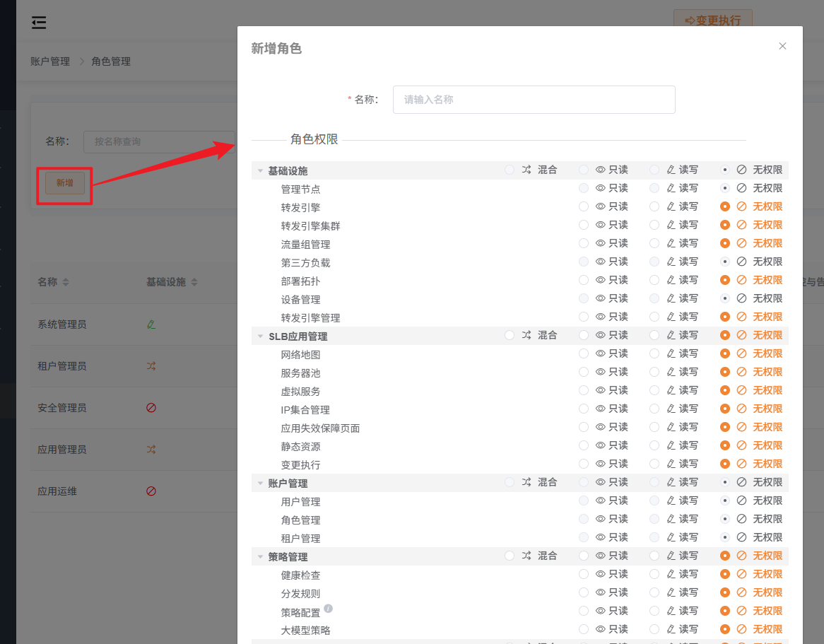The image size is (824, 644).
Task: Select 混合 radio for SLB应用管理
Action: click(510, 335)
